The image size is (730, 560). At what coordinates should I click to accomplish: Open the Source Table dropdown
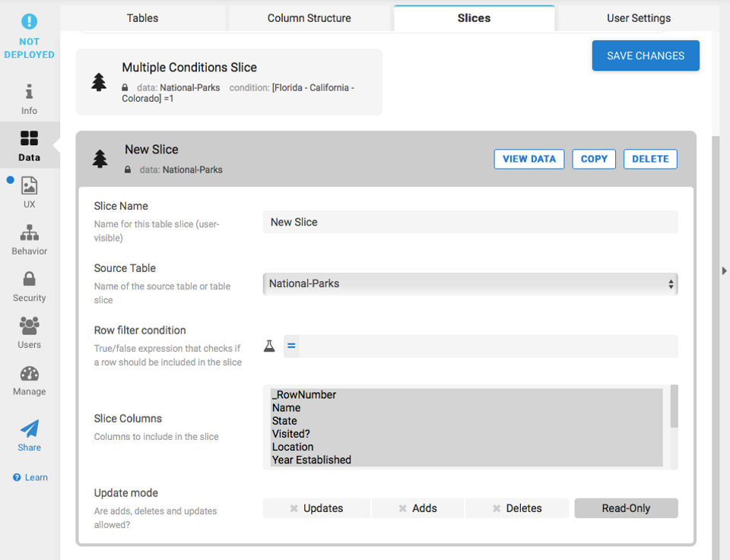coord(470,283)
